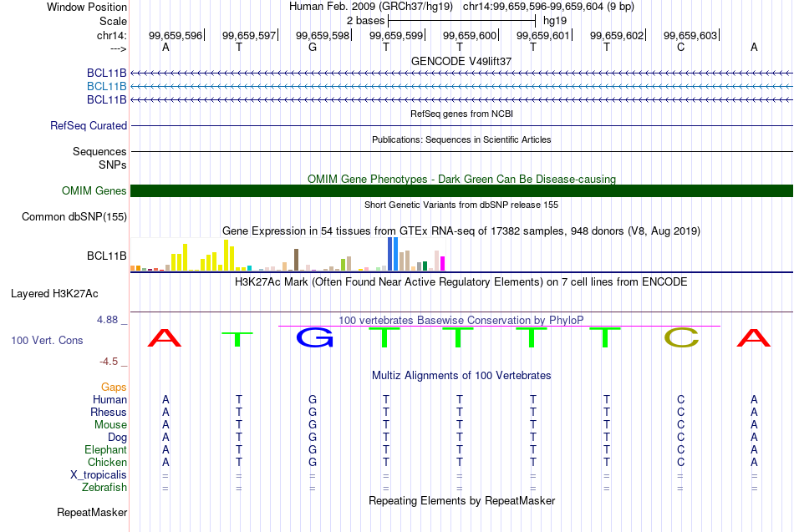This screenshot has width=794, height=532.
Task: Click the orange "Gaps" label
Action: pos(114,388)
